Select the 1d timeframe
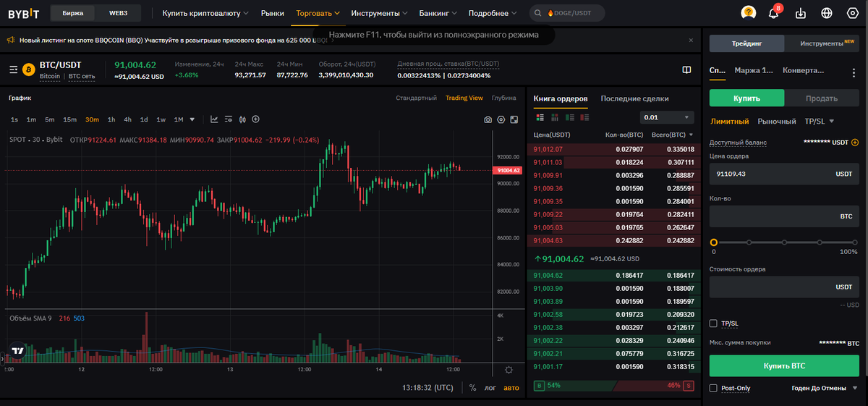Viewport: 868px width, 406px height. point(144,119)
